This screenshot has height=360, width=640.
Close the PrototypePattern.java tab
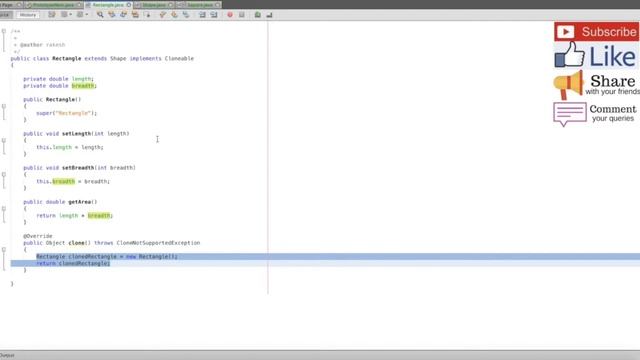79,5
